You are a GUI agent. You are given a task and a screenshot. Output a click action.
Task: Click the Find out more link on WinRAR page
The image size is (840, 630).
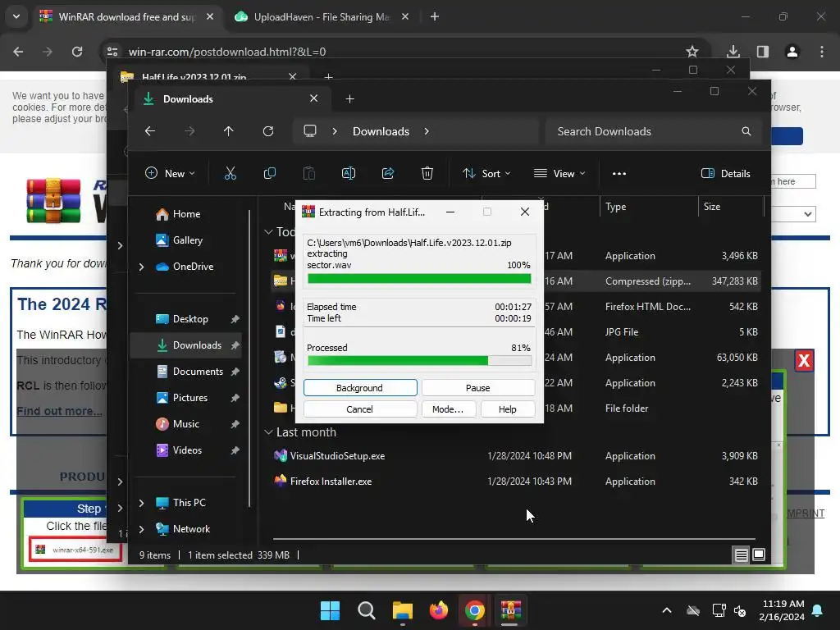[x=59, y=411]
